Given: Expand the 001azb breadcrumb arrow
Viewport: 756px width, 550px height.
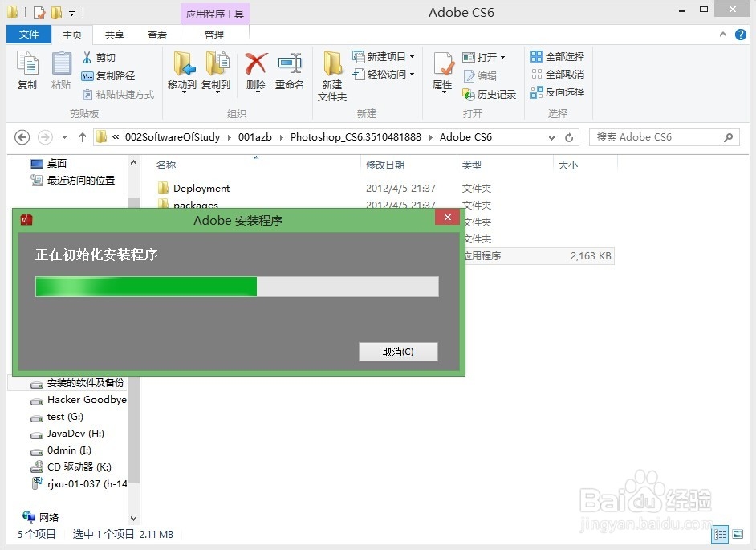Looking at the screenshot, I should coord(281,137).
